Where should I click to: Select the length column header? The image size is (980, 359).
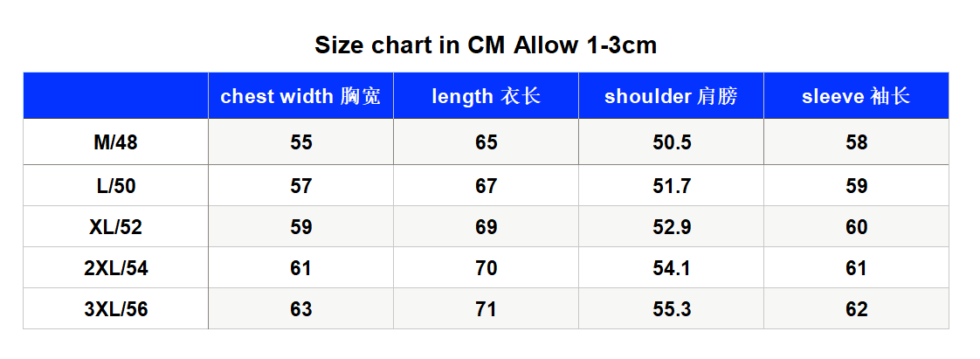pyautogui.click(x=487, y=96)
